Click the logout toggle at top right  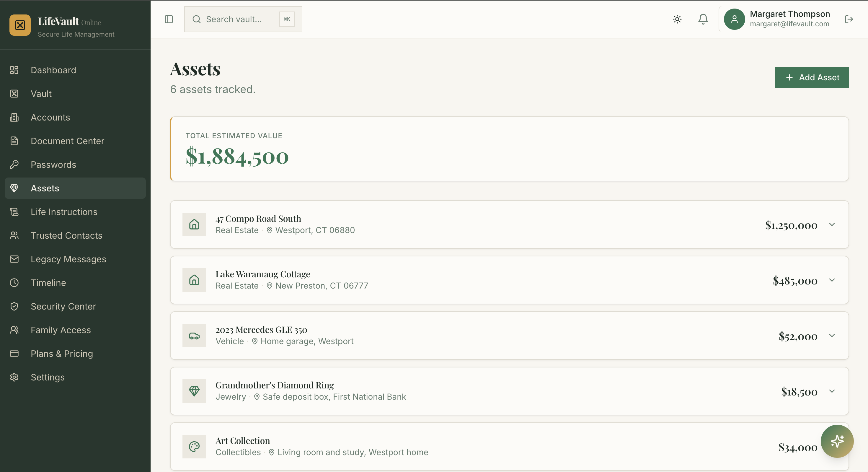tap(849, 19)
